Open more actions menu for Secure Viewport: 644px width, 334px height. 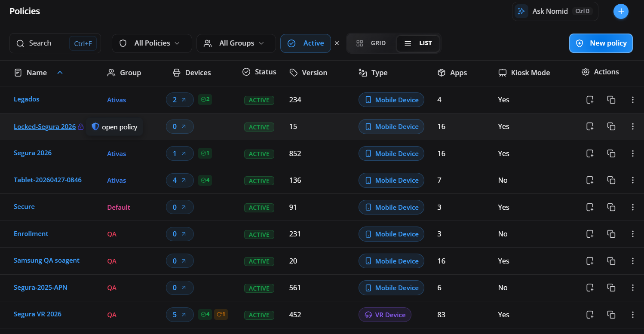tap(632, 207)
